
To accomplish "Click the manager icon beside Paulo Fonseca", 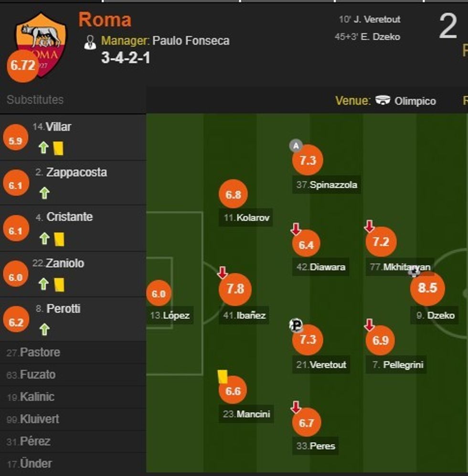I will coord(90,42).
